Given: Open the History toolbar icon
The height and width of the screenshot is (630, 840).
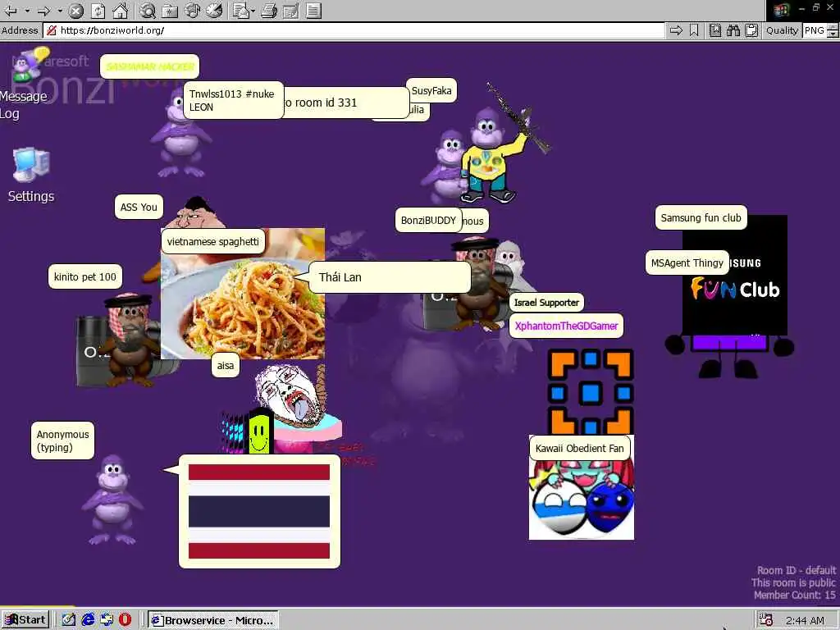Looking at the screenshot, I should click(214, 10).
